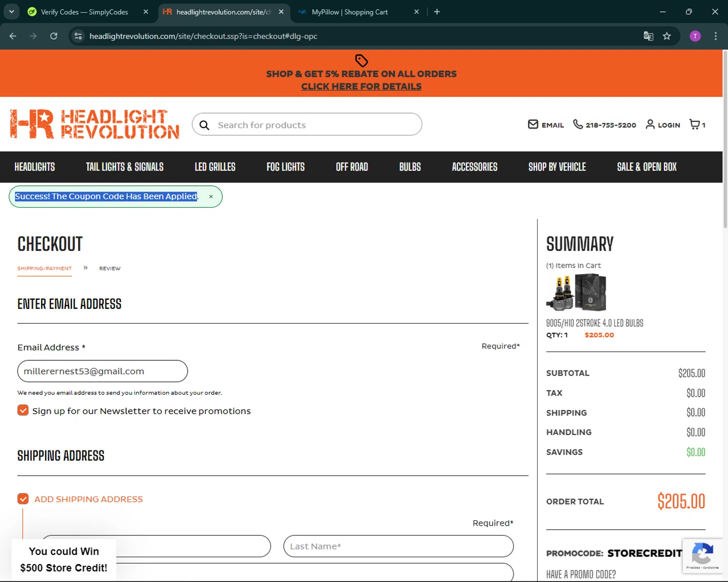Close the Verify Codes SimplyCodes tab
Image resolution: width=728 pixels, height=582 pixels.
click(146, 12)
